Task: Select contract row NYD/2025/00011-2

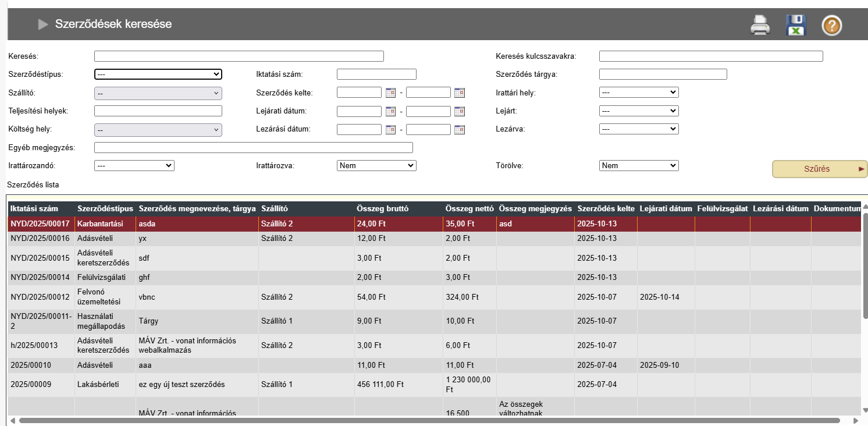Action: coord(434,321)
